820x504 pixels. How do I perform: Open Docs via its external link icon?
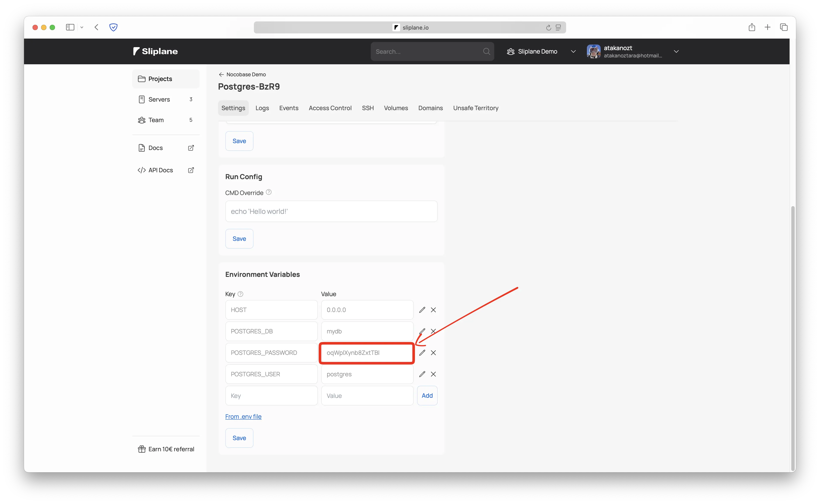(191, 147)
